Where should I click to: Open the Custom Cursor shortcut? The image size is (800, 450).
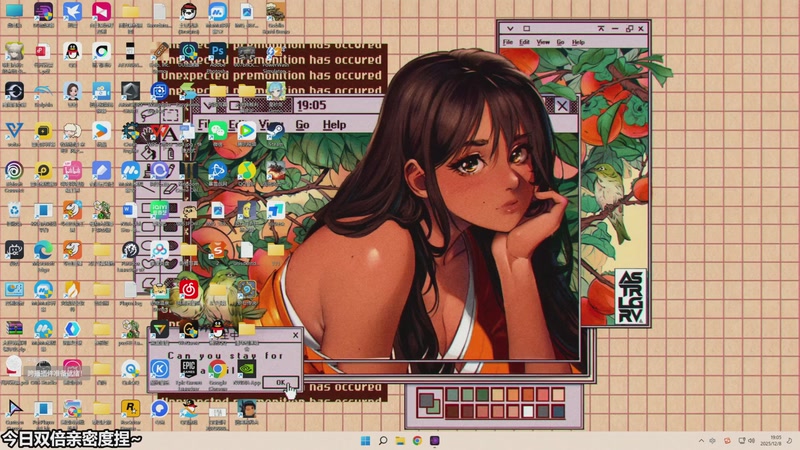tap(14, 408)
